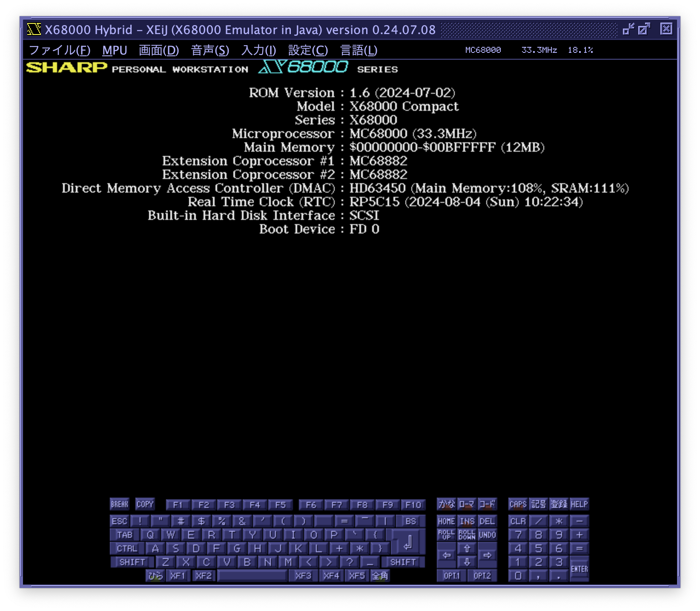Open the MPU menu

pyautogui.click(x=115, y=50)
